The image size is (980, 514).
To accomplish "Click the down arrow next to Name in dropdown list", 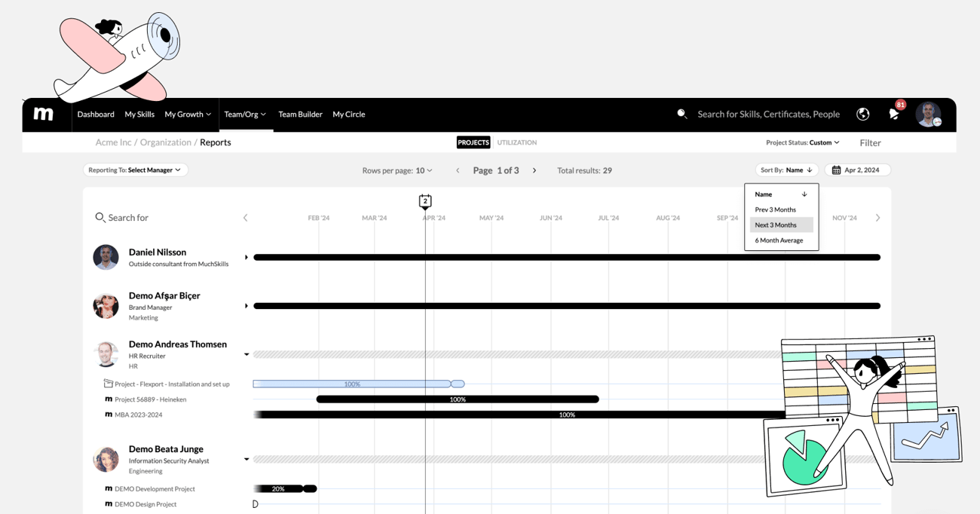I will [x=804, y=194].
